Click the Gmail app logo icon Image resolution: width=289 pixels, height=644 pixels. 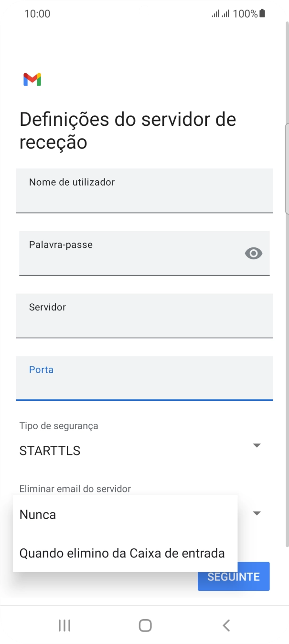(x=32, y=79)
